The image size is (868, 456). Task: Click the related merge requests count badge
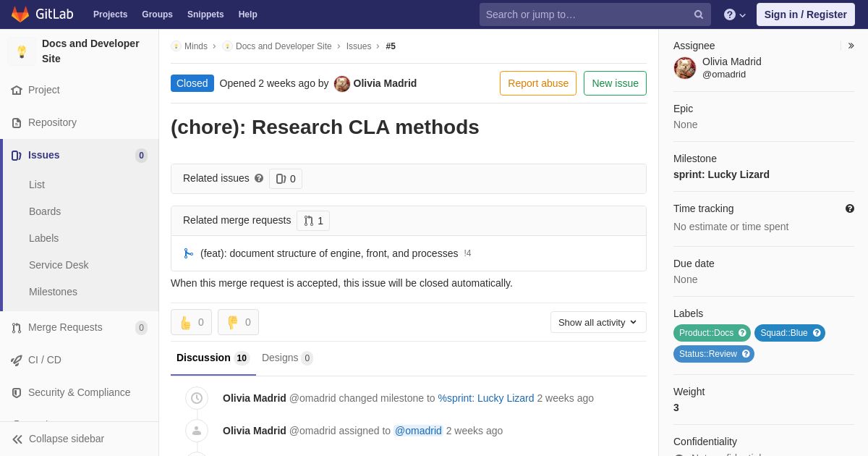coord(313,221)
